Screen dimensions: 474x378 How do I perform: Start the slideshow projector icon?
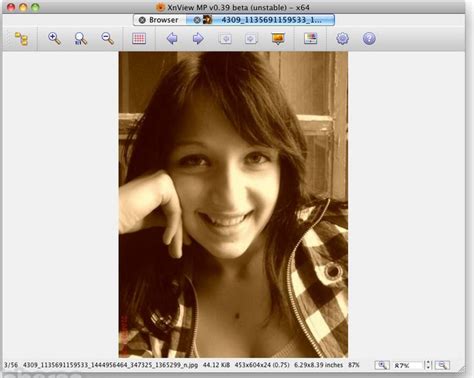(x=278, y=39)
